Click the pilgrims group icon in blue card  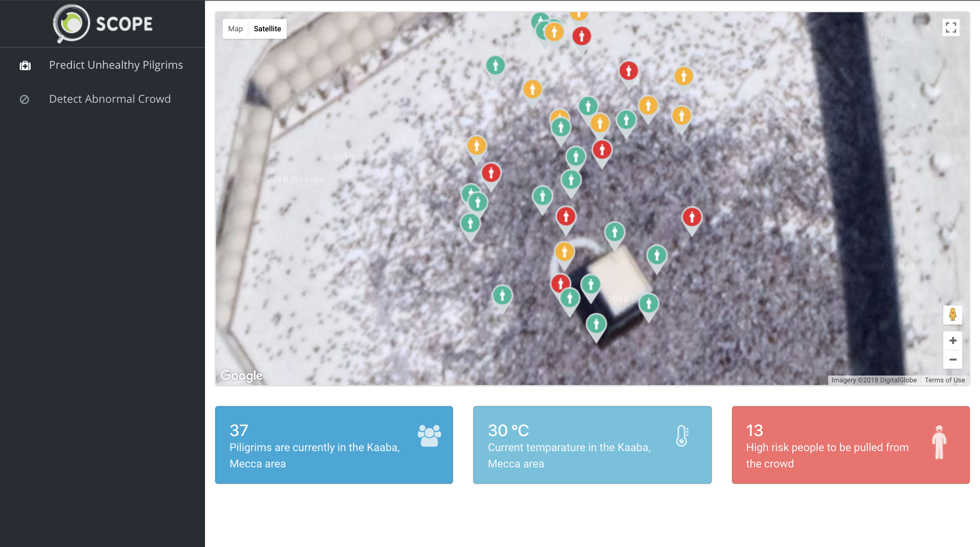click(x=429, y=436)
